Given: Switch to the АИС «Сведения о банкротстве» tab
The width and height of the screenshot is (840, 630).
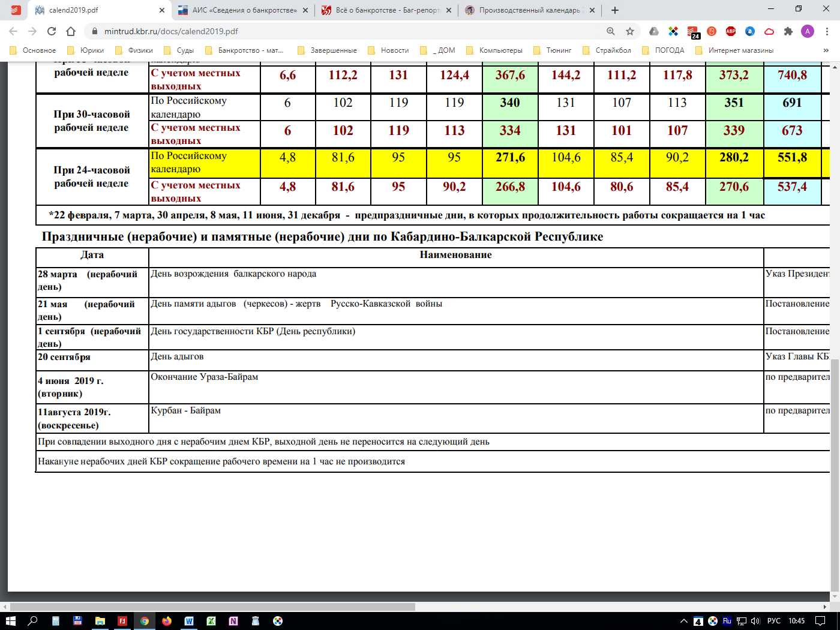Looking at the screenshot, I should tap(244, 10).
